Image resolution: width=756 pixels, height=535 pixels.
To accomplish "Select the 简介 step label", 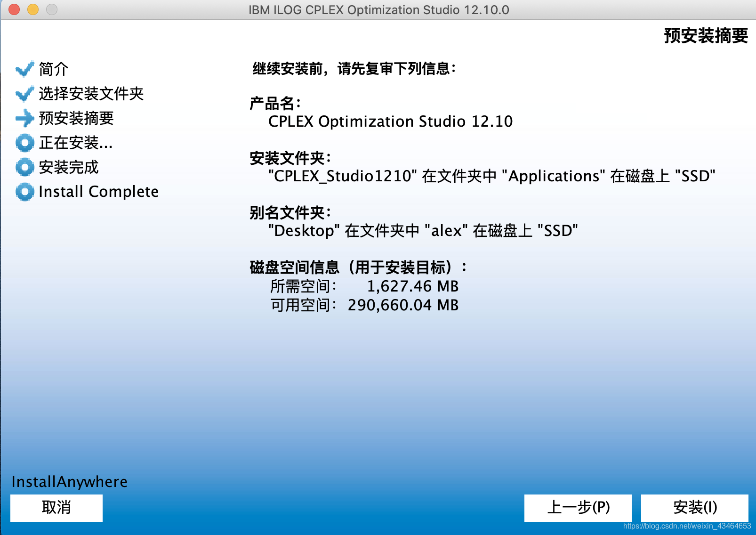I will [x=54, y=69].
